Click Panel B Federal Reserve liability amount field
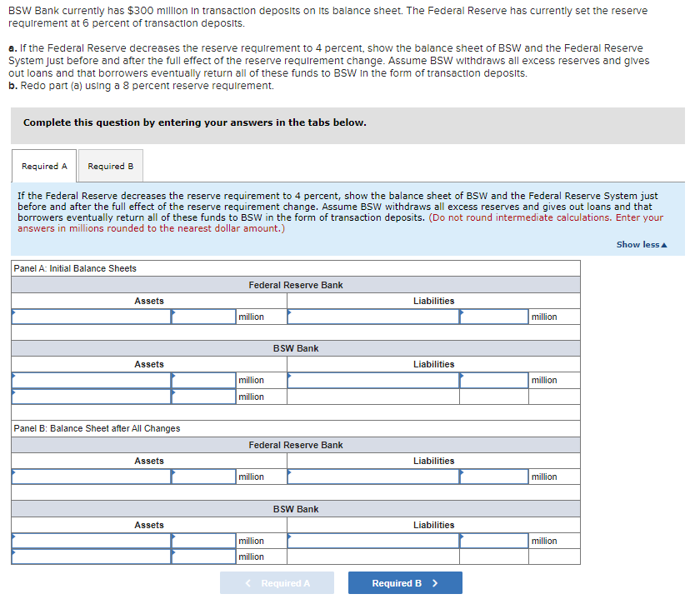700x614 pixels. coord(494,477)
